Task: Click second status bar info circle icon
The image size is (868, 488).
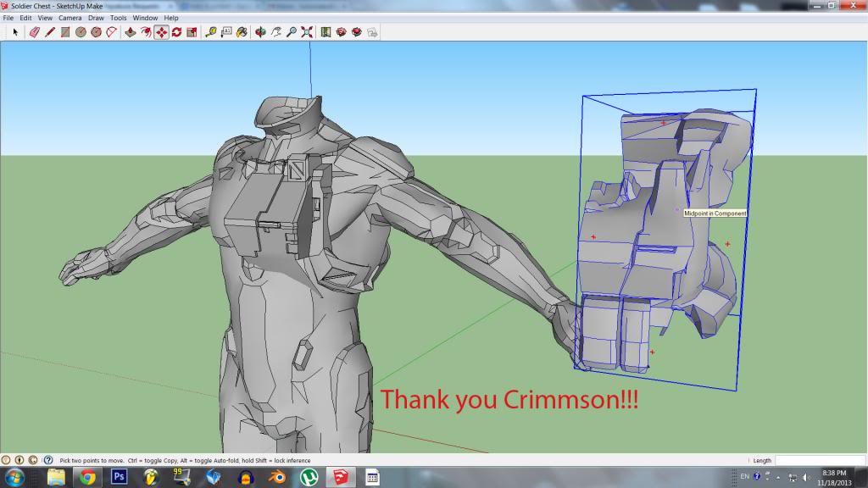Action: coord(19,460)
